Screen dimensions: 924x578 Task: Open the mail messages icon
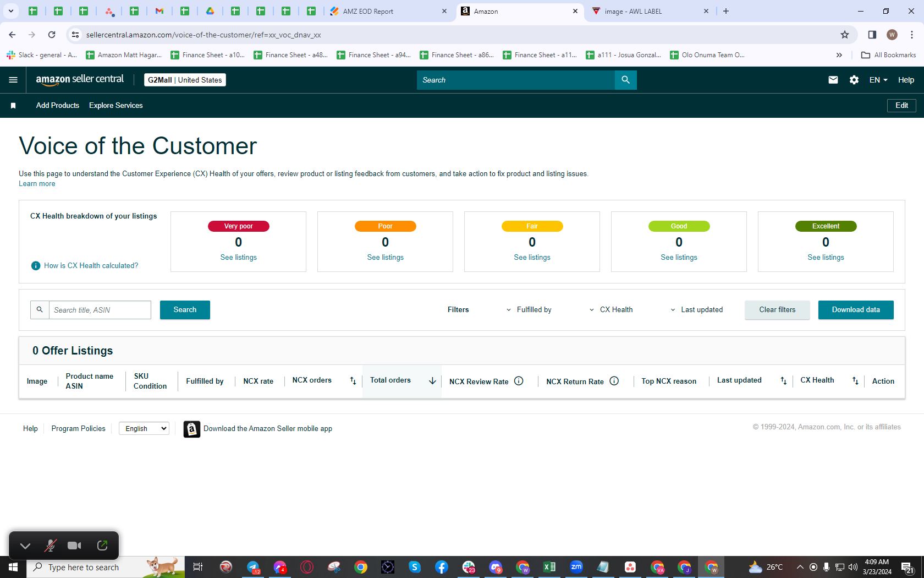point(833,80)
